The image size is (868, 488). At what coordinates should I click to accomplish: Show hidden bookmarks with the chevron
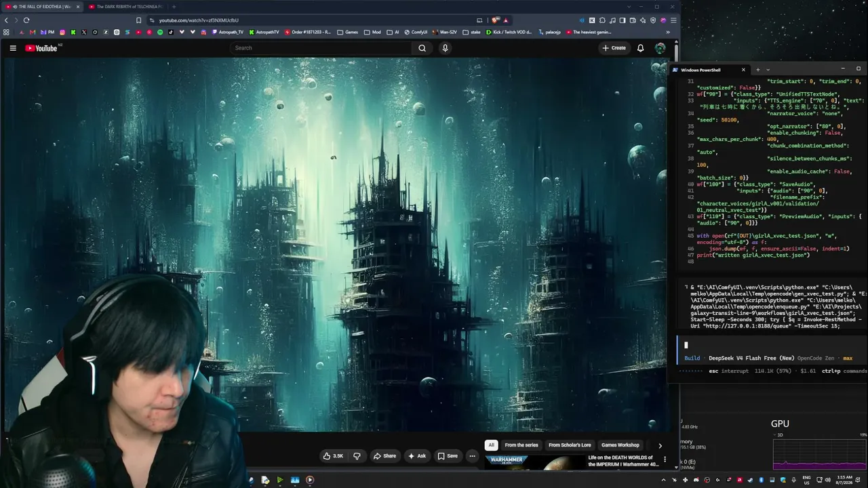pyautogui.click(x=668, y=32)
